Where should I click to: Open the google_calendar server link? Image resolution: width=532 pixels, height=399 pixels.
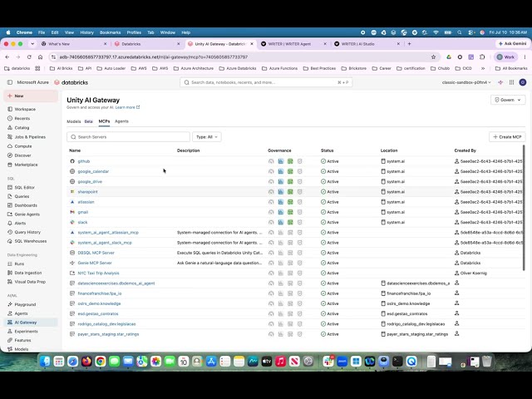[x=93, y=171]
